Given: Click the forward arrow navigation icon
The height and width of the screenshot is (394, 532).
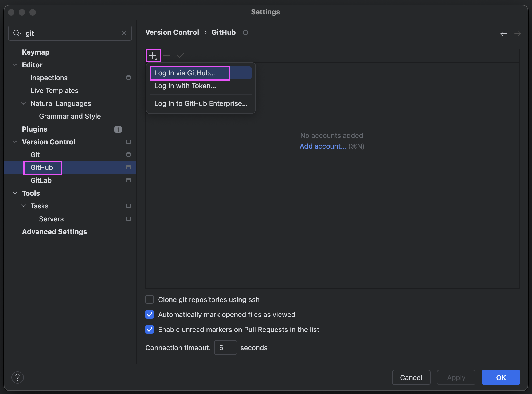Looking at the screenshot, I should click(518, 33).
